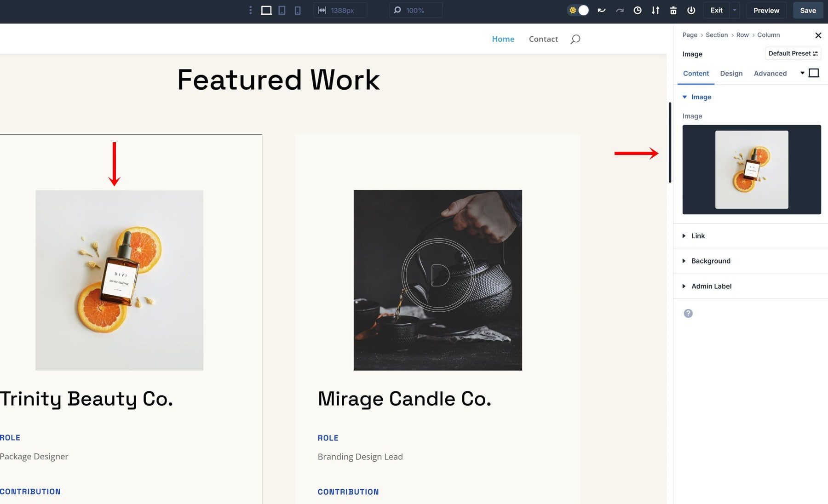Click the undo arrow icon
This screenshot has height=504, width=828.
tap(601, 10)
